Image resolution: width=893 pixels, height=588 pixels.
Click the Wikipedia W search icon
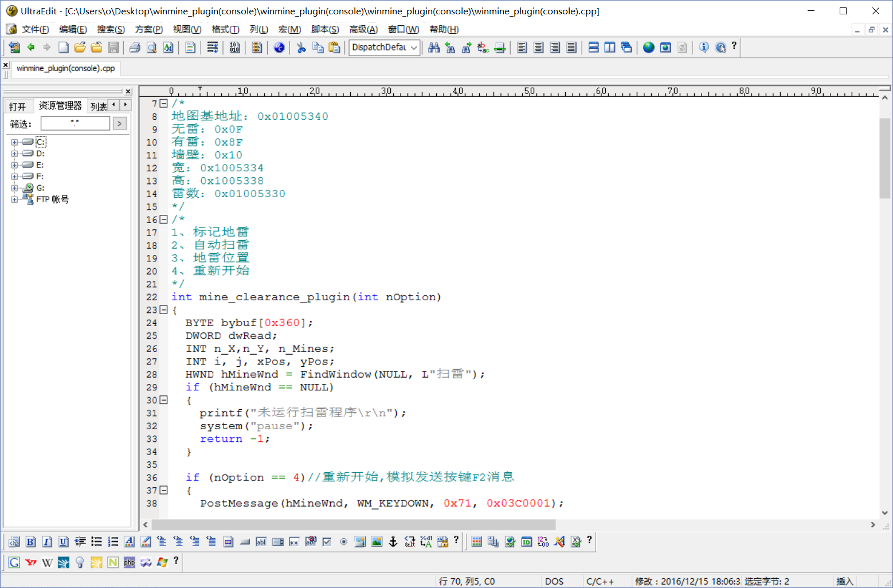(47, 562)
